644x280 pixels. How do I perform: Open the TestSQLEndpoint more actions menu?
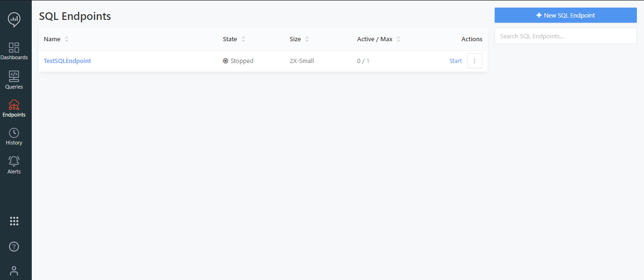pyautogui.click(x=475, y=61)
